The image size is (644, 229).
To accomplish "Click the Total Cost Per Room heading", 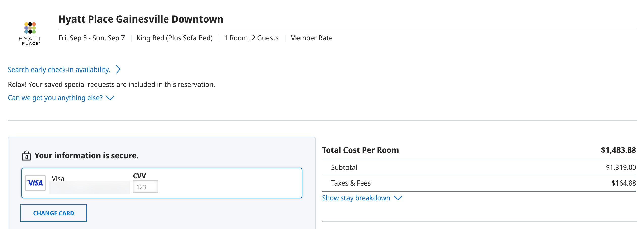I will coord(360,150).
